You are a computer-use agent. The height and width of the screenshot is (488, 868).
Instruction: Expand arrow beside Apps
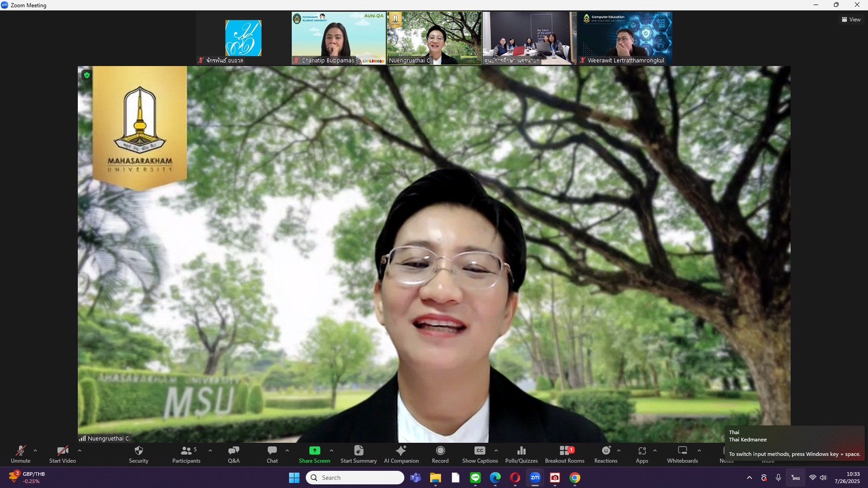[655, 450]
